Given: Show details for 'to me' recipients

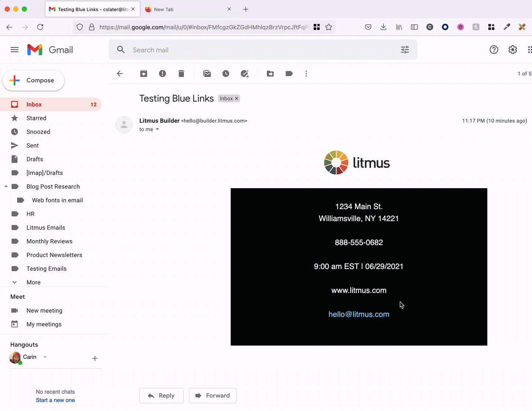Looking at the screenshot, I should 157,129.
